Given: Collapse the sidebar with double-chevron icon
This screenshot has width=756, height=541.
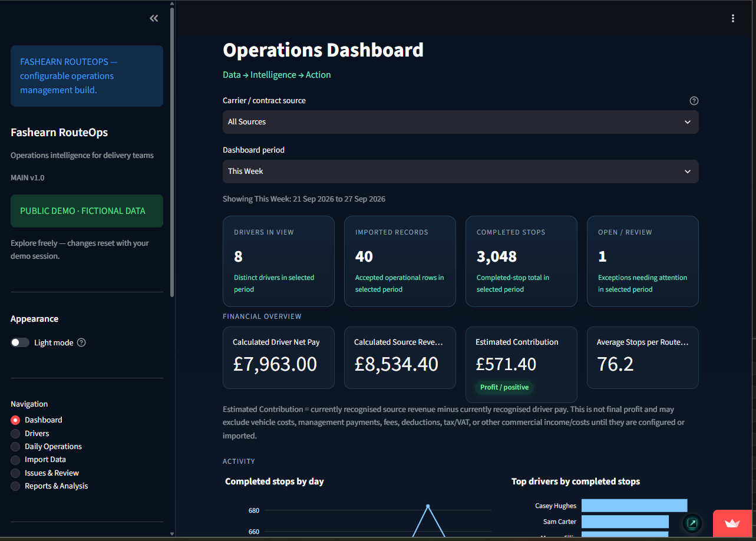Looking at the screenshot, I should 154,18.
